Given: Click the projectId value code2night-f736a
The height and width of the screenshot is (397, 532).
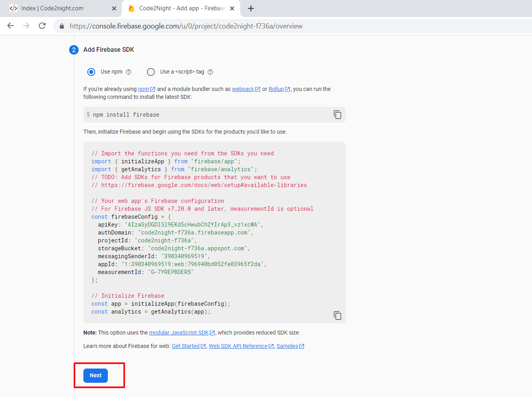Looking at the screenshot, I should click(164, 240).
